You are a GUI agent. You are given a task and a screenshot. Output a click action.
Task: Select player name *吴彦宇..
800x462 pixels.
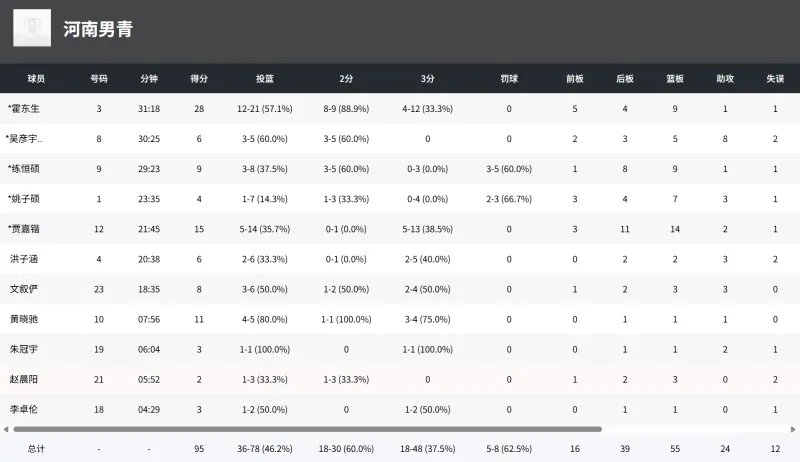(x=24, y=139)
